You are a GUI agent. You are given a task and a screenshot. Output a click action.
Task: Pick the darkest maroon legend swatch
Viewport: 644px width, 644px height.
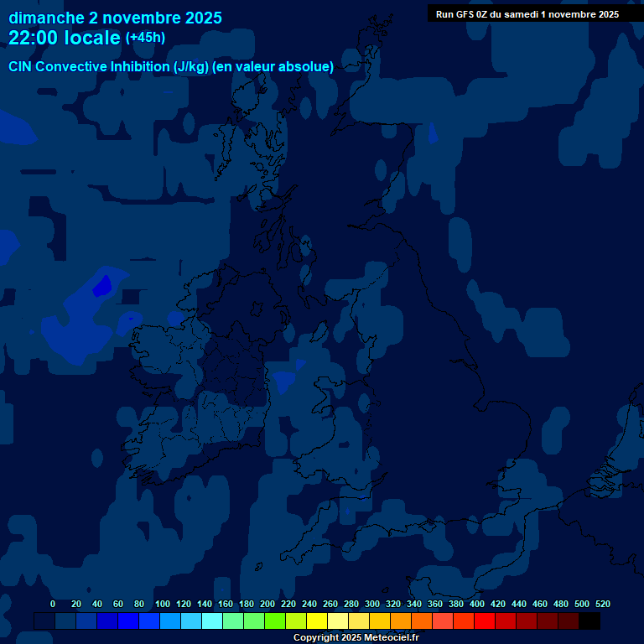click(x=569, y=621)
